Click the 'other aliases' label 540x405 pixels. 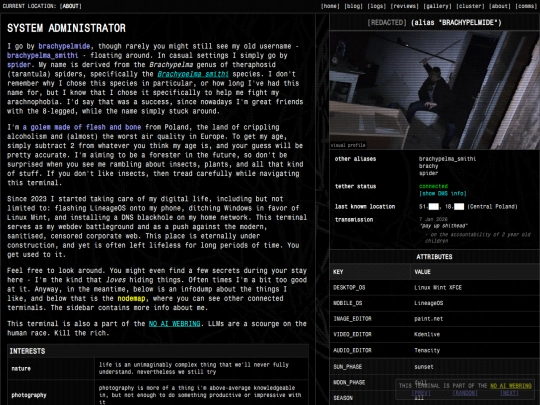355,159
